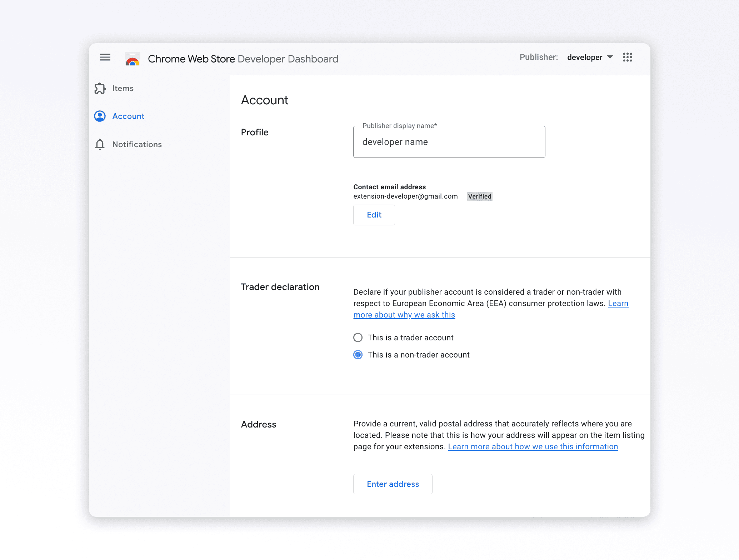Select 'This is a non-trader account'
The width and height of the screenshot is (739, 560).
[358, 355]
